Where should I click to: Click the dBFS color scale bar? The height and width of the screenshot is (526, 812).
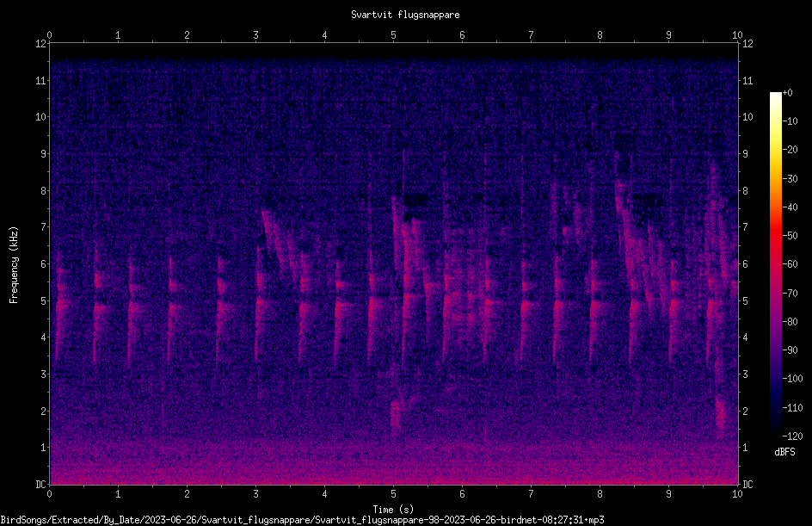(775, 263)
